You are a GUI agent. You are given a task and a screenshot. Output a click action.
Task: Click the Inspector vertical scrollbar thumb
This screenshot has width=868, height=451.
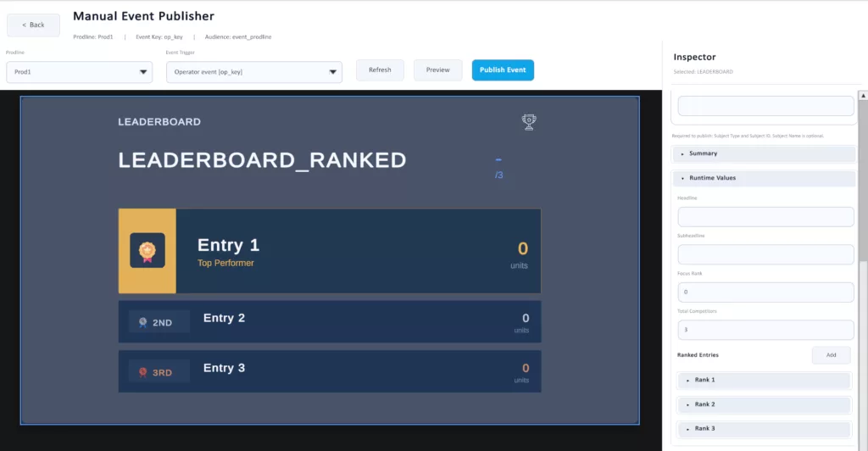(863, 354)
